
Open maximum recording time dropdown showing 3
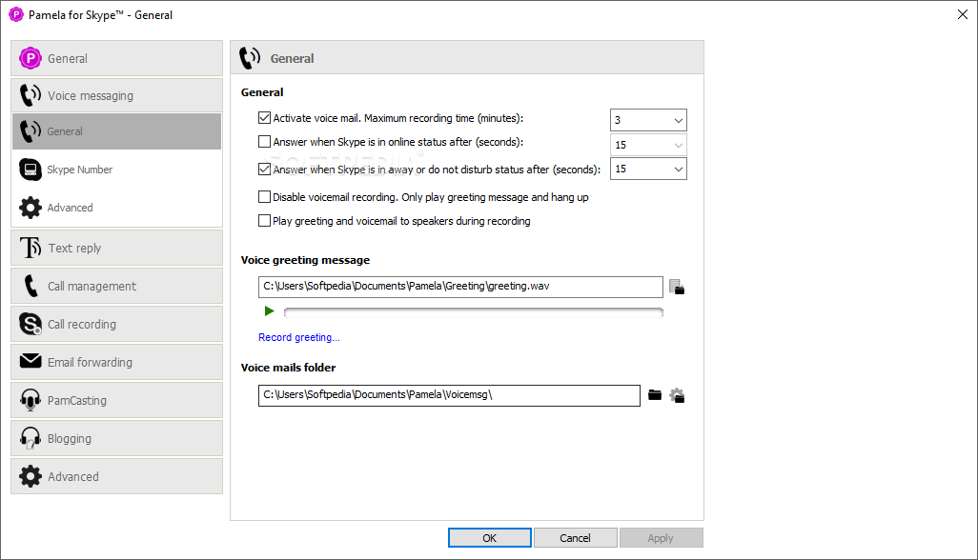[648, 120]
